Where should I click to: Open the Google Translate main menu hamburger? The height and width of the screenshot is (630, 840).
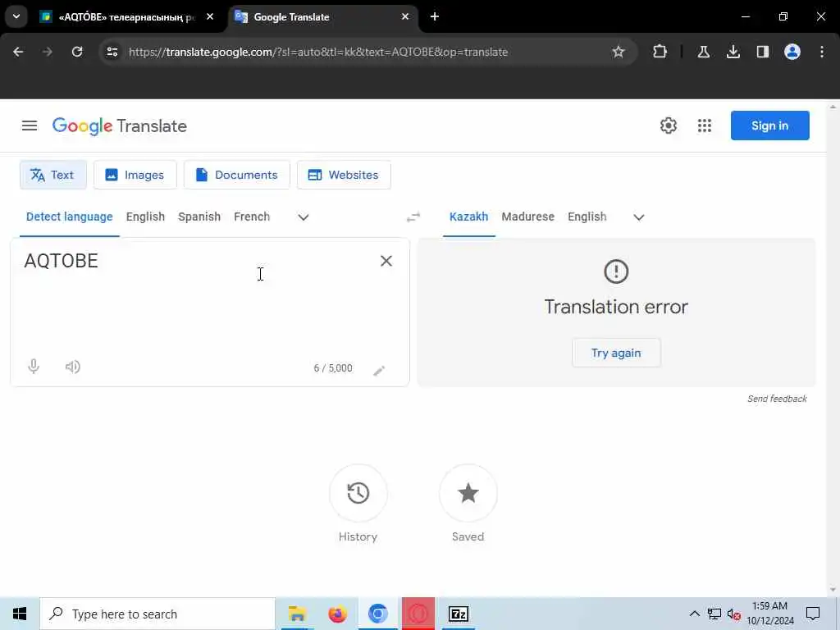click(30, 126)
